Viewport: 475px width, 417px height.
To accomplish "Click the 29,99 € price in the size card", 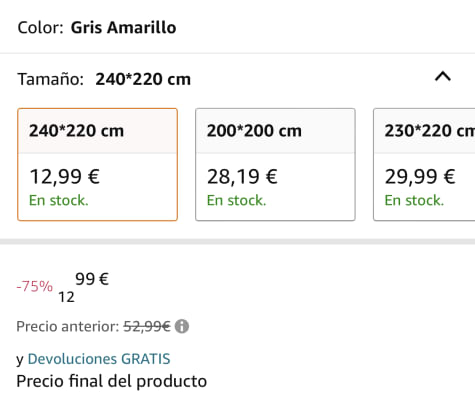I will 420,177.
